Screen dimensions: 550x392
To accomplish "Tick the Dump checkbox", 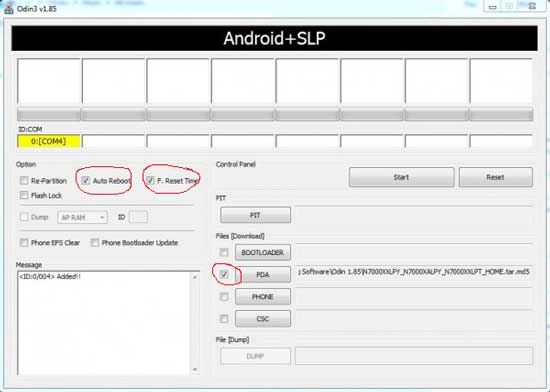I will point(24,217).
